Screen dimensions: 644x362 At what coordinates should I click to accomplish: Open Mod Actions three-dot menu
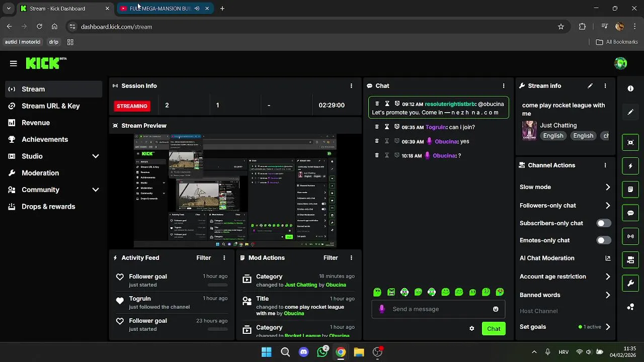[351, 258]
